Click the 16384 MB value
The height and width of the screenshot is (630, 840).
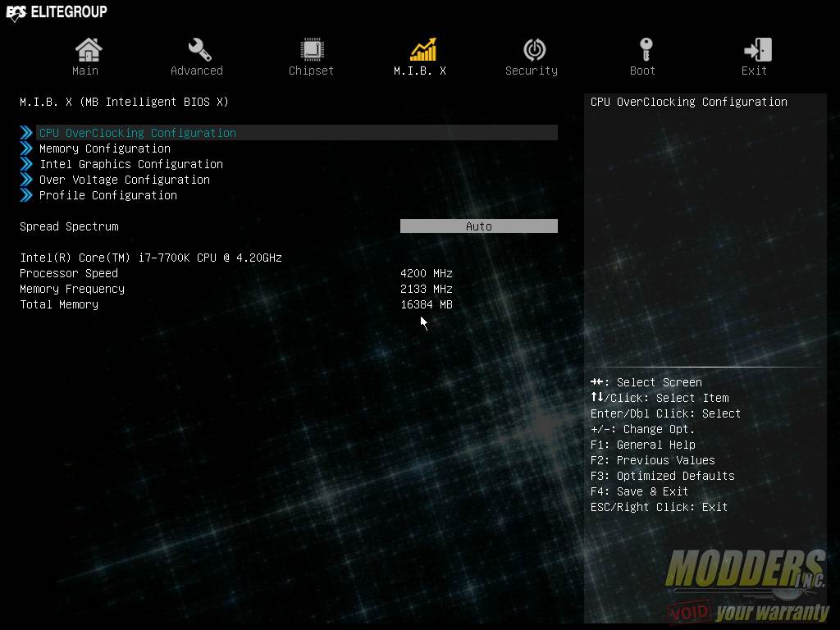[427, 304]
